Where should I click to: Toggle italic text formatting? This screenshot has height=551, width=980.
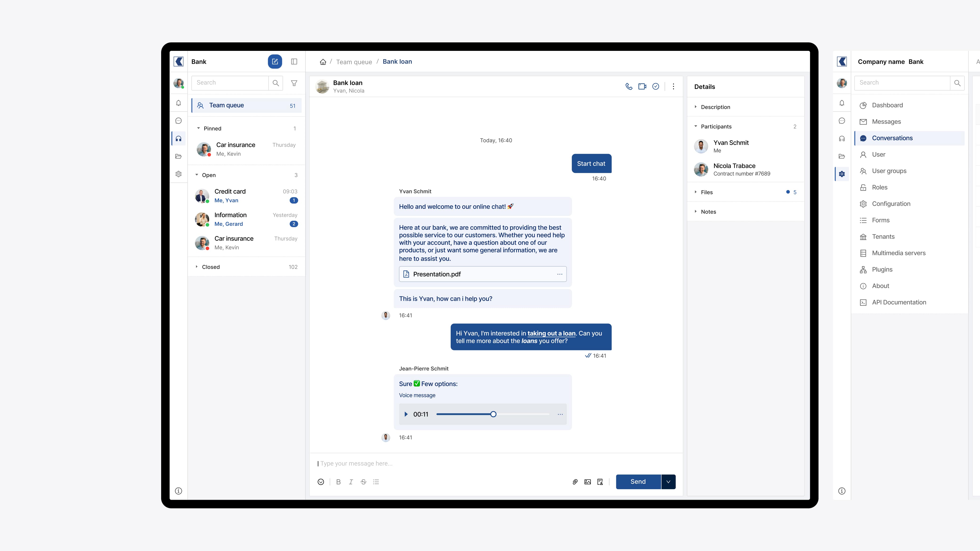351,482
